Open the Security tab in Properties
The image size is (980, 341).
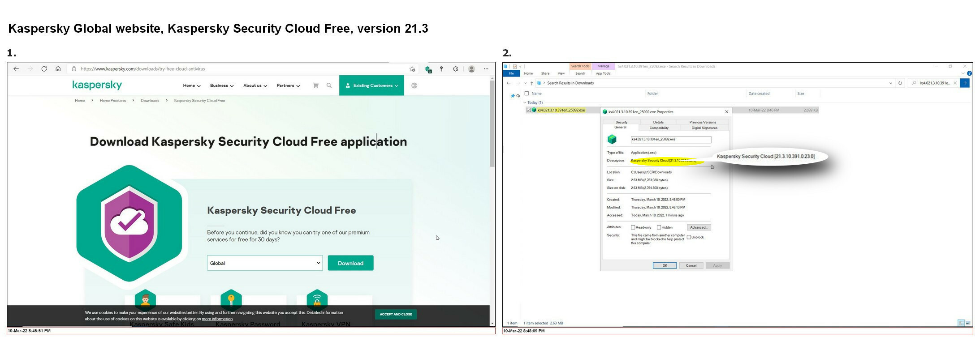coord(621,122)
